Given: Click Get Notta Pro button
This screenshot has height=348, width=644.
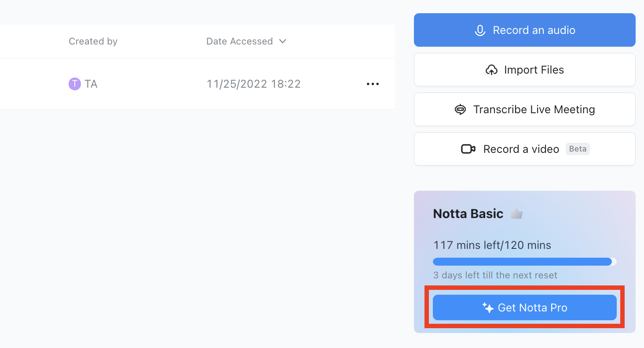Looking at the screenshot, I should coord(524,307).
